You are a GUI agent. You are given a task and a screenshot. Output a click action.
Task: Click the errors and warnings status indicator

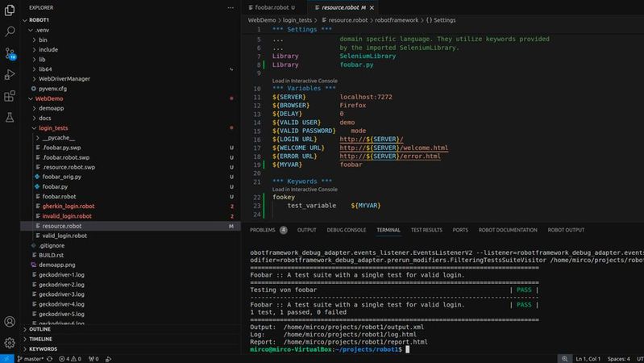pyautogui.click(x=70, y=359)
